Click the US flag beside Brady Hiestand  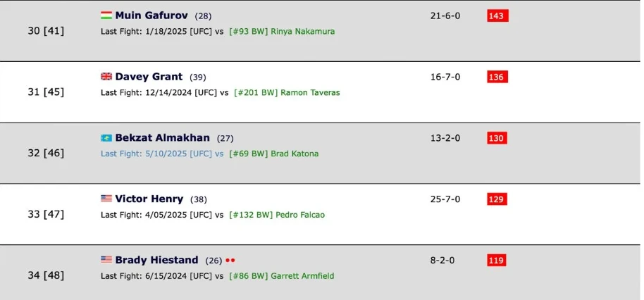106,260
